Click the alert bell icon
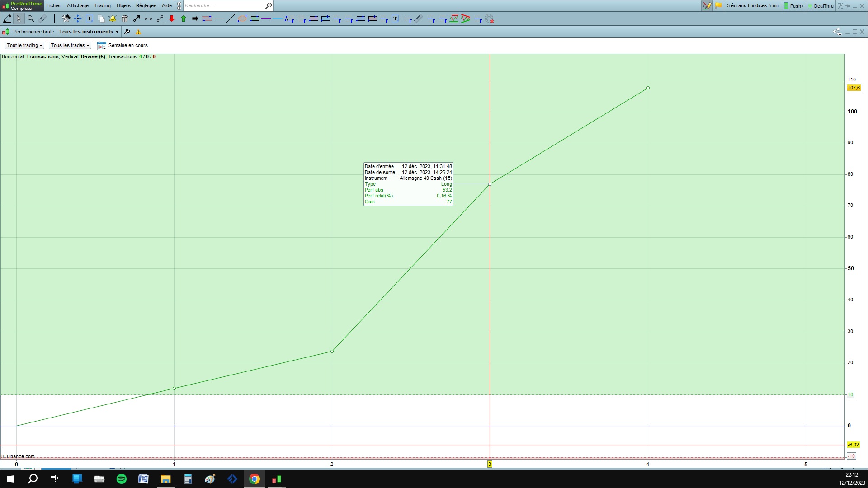This screenshot has width=868, height=488. 113,19
